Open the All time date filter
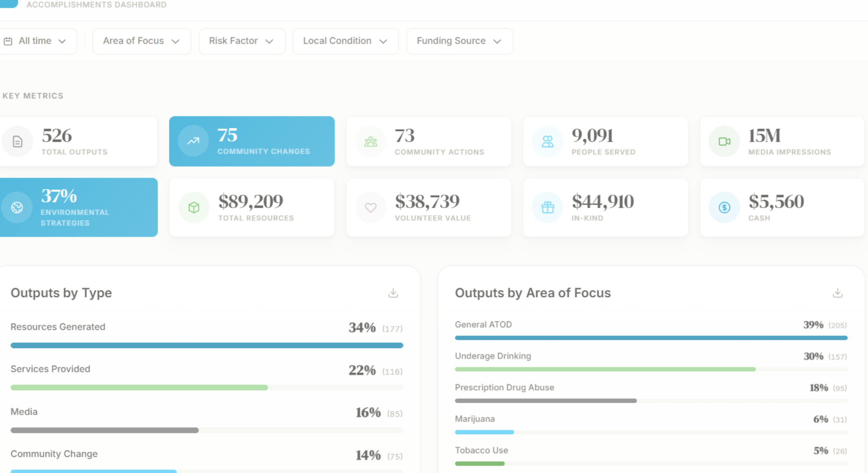Image resolution: width=868 pixels, height=473 pixels. click(36, 41)
